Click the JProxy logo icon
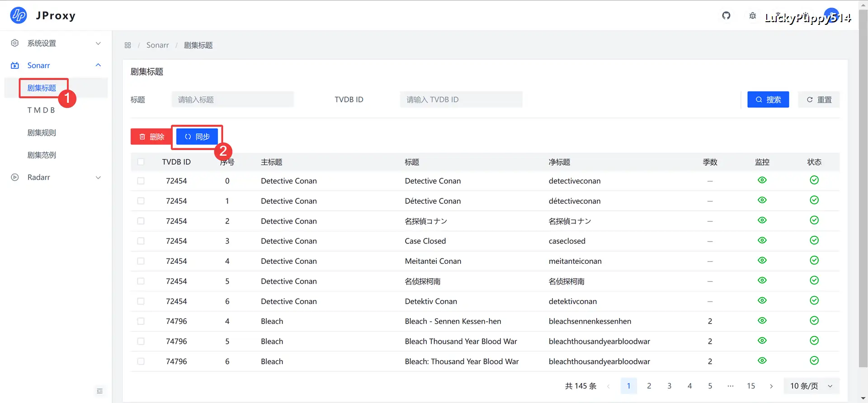Image resolution: width=868 pixels, height=403 pixels. 19,15
